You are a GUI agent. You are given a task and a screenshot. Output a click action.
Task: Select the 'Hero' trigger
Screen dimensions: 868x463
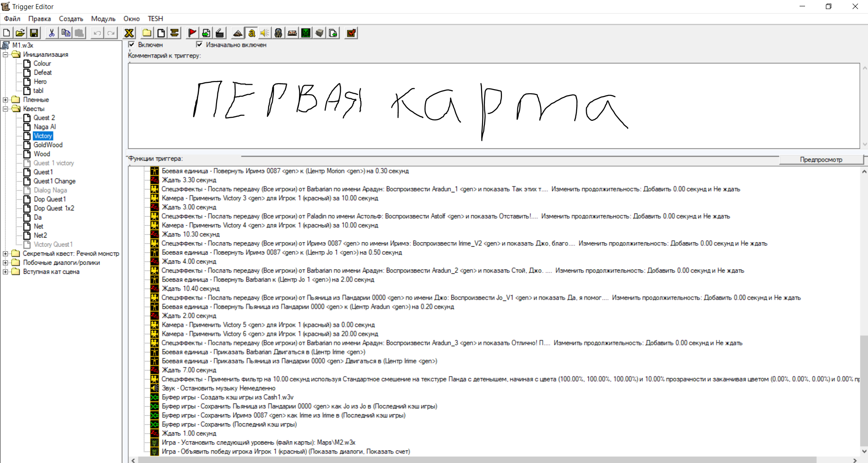[x=40, y=81]
